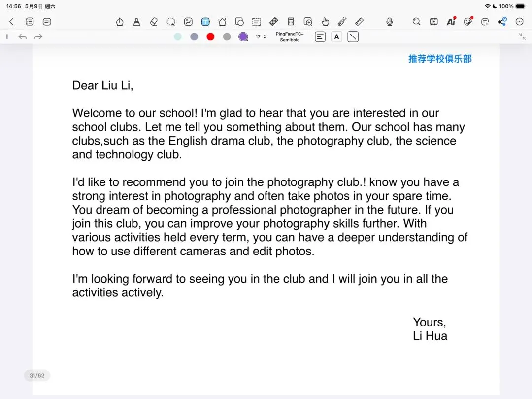Open the PingFangTC-Semibold font picker
This screenshot has width=532, height=399.
click(290, 36)
